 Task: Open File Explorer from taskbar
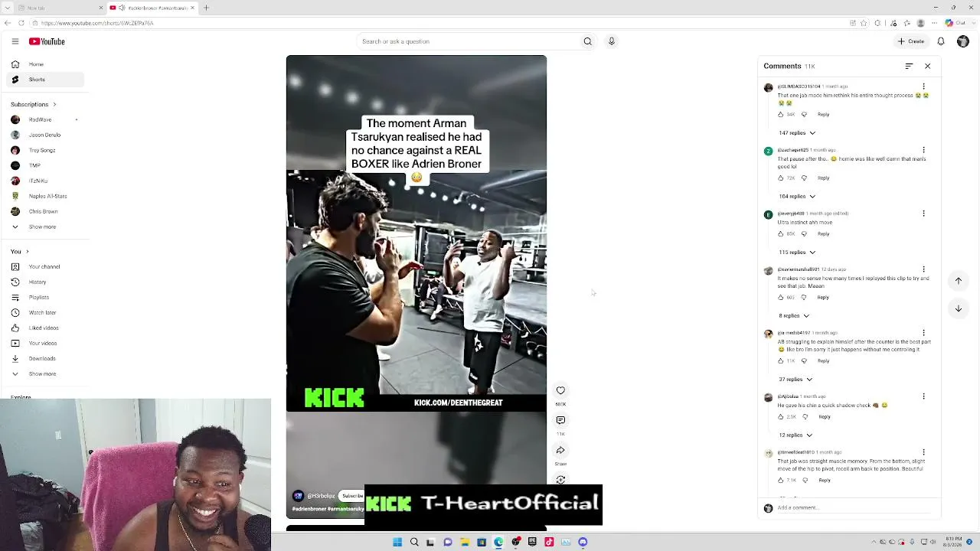point(465,543)
